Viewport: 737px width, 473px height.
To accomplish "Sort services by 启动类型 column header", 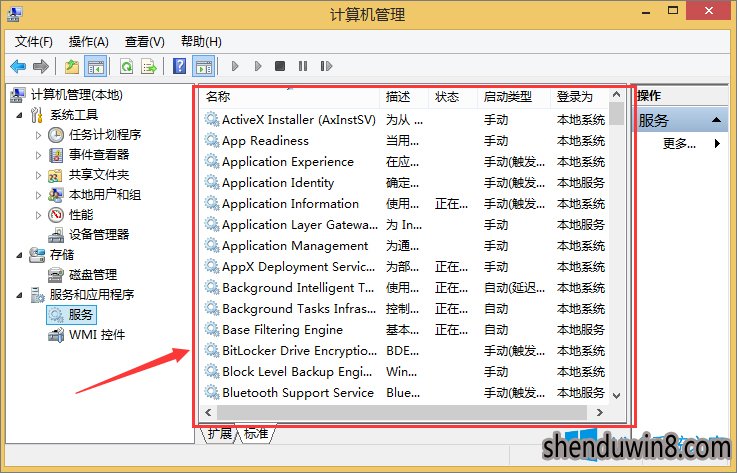I will click(x=513, y=97).
